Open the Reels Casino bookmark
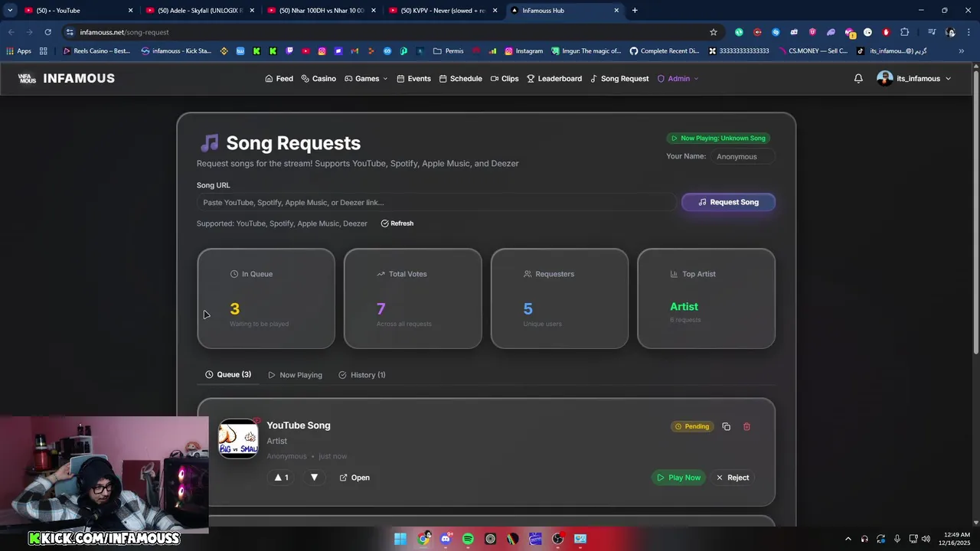 click(96, 51)
